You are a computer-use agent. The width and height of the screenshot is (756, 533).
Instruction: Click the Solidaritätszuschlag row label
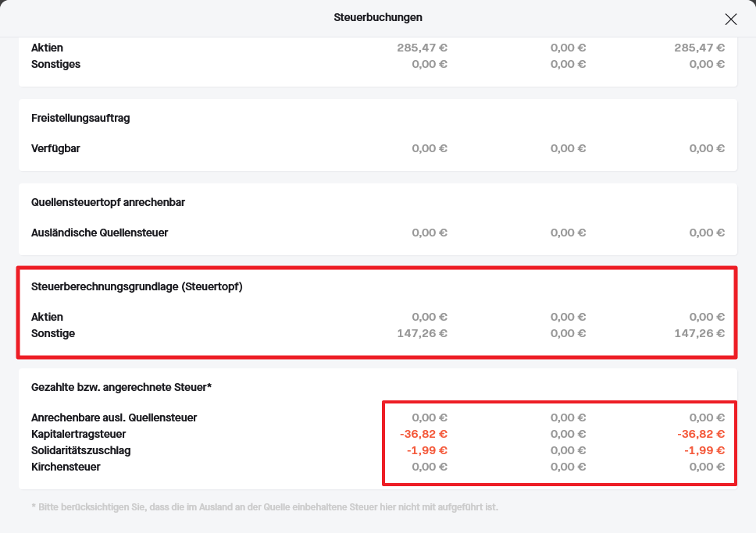click(x=81, y=451)
